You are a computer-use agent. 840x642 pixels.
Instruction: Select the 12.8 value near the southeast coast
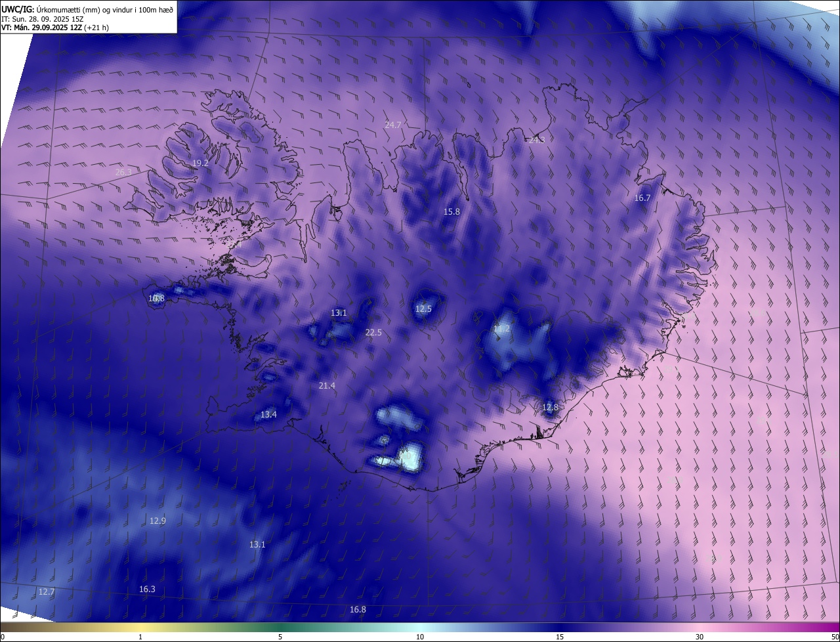coord(550,407)
